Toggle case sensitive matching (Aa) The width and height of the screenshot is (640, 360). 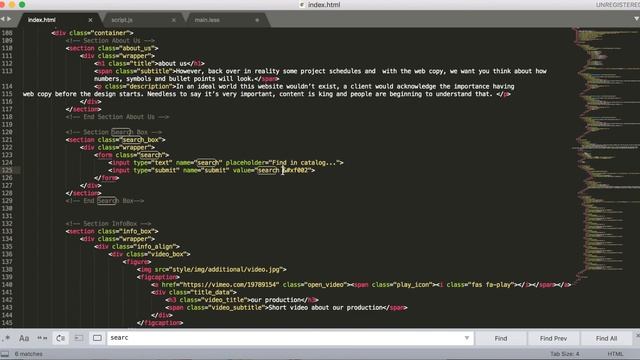coord(24,338)
